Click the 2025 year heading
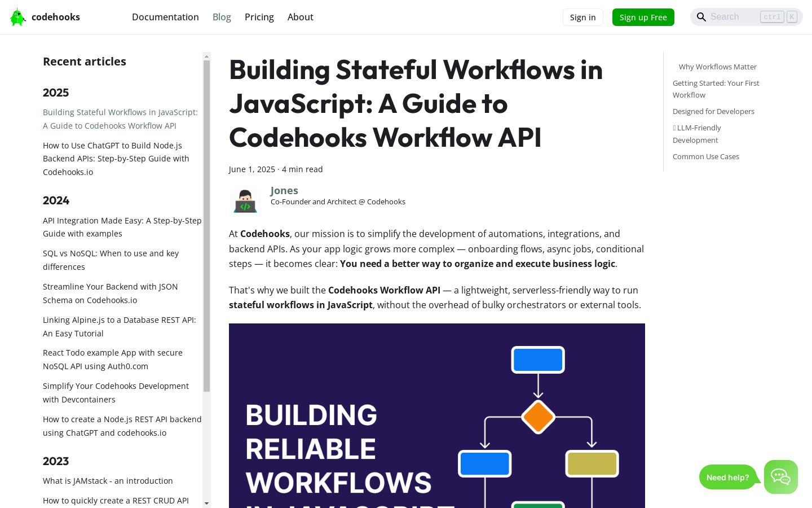The width and height of the screenshot is (812, 508). coord(56,93)
